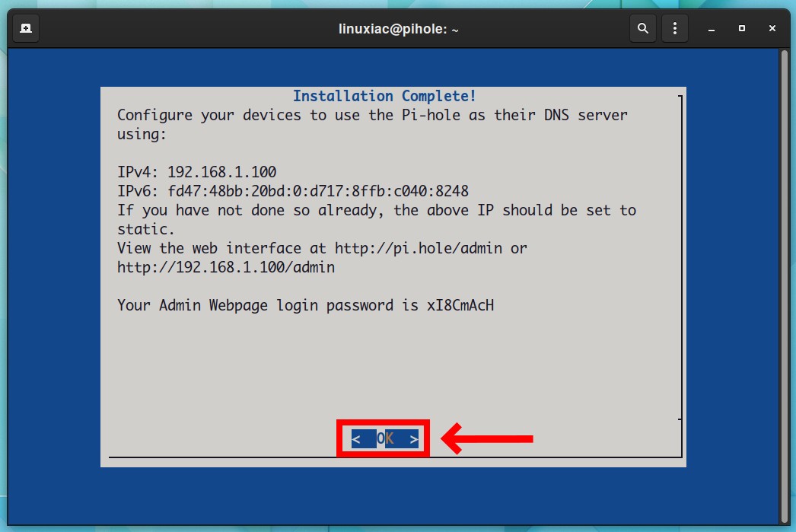Click the admin password xI8CmAcH

click(x=460, y=306)
